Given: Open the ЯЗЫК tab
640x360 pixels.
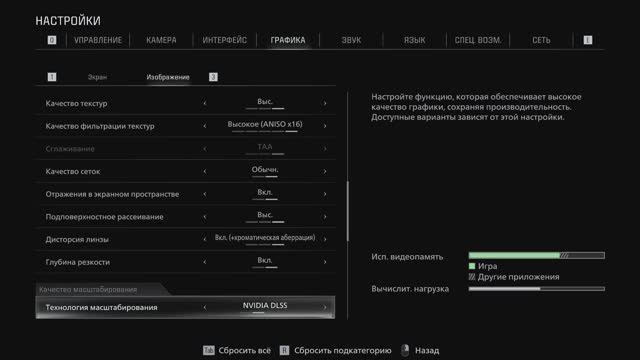Looking at the screenshot, I should click(x=415, y=40).
